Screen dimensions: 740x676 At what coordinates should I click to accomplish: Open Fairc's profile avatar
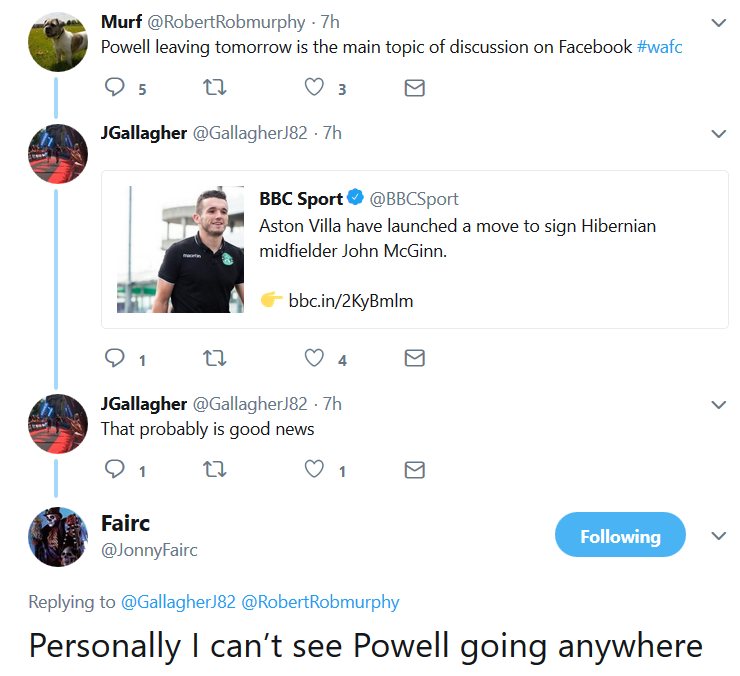click(58, 537)
